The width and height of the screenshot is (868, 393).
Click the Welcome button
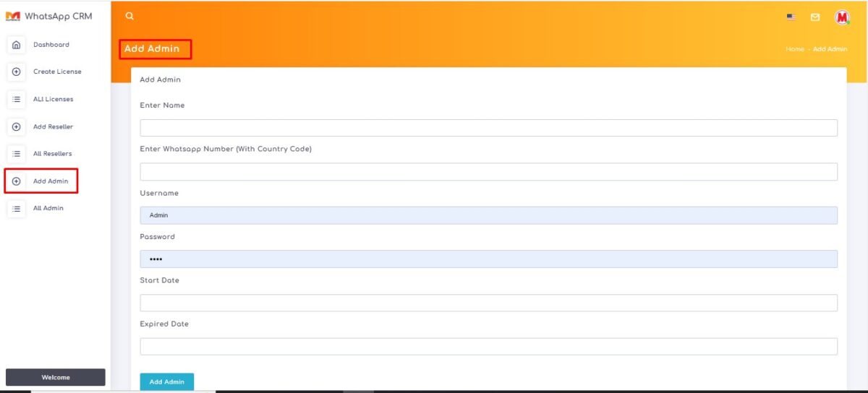56,377
